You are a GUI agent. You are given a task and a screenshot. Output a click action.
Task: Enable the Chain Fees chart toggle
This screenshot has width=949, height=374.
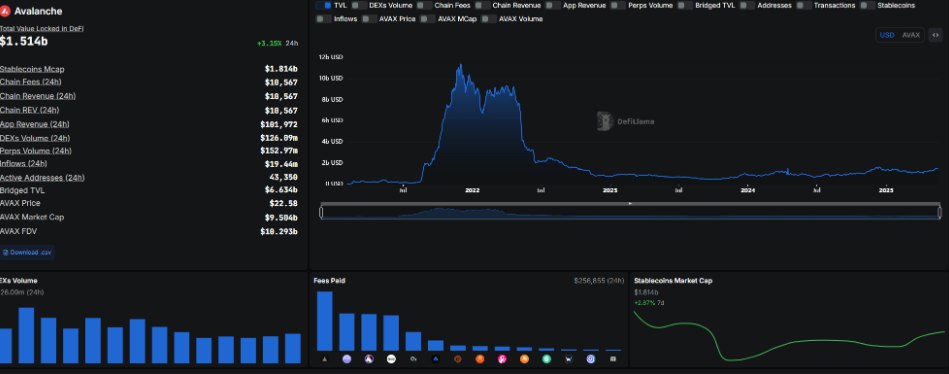pos(424,5)
